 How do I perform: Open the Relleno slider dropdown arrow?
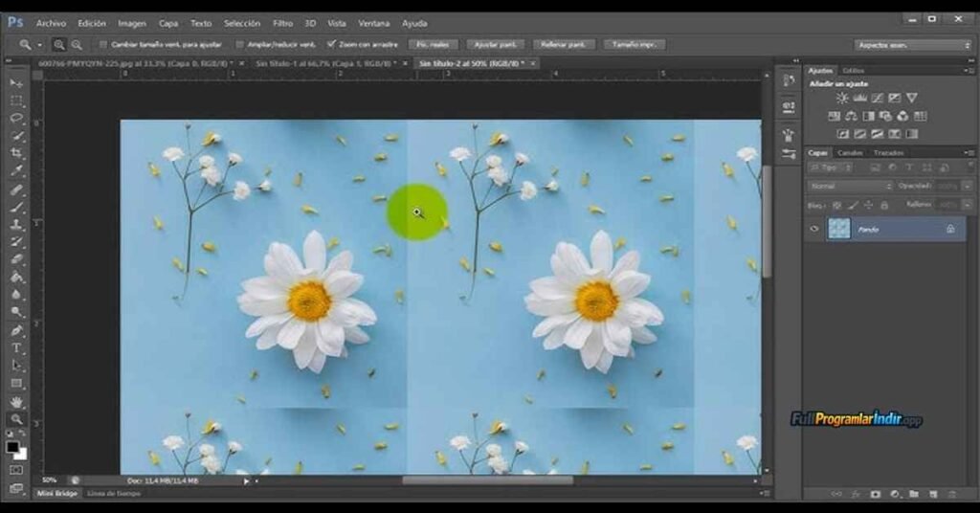click(968, 205)
